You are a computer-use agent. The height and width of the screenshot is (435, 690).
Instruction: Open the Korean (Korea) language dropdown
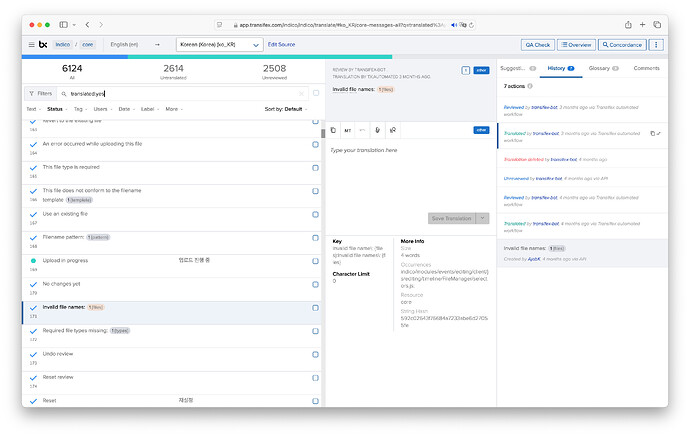pyautogui.click(x=220, y=44)
